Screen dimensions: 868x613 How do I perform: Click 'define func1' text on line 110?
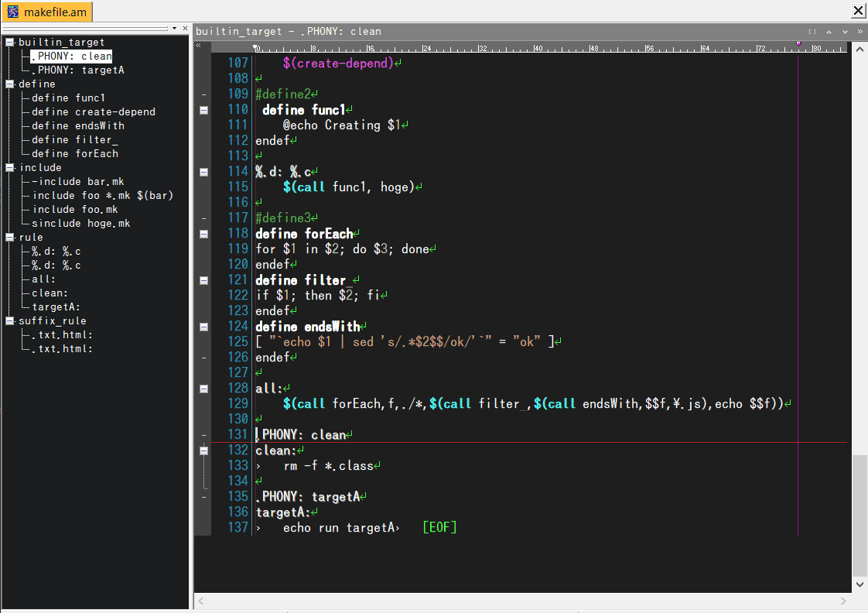tap(303, 110)
